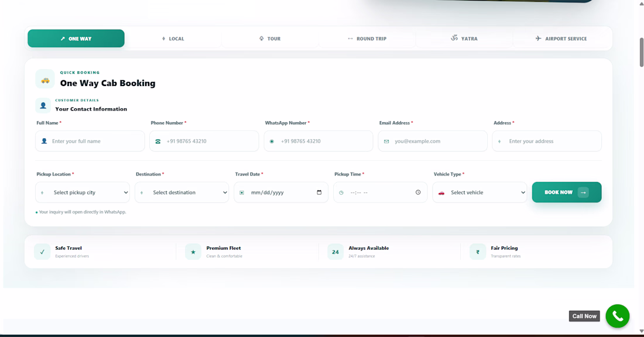
Task: Open the calendar picker in Travel Date
Action: click(x=319, y=192)
